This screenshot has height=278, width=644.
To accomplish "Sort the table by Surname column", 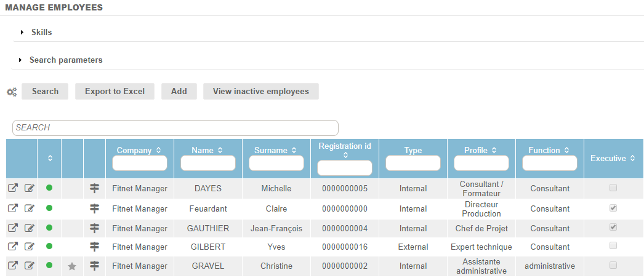I will coord(275,150).
